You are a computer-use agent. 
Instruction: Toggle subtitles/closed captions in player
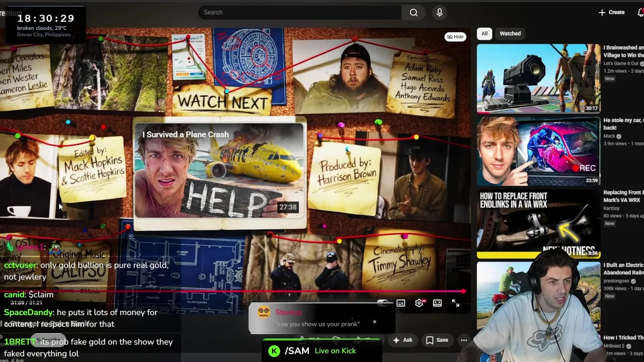[x=401, y=303]
